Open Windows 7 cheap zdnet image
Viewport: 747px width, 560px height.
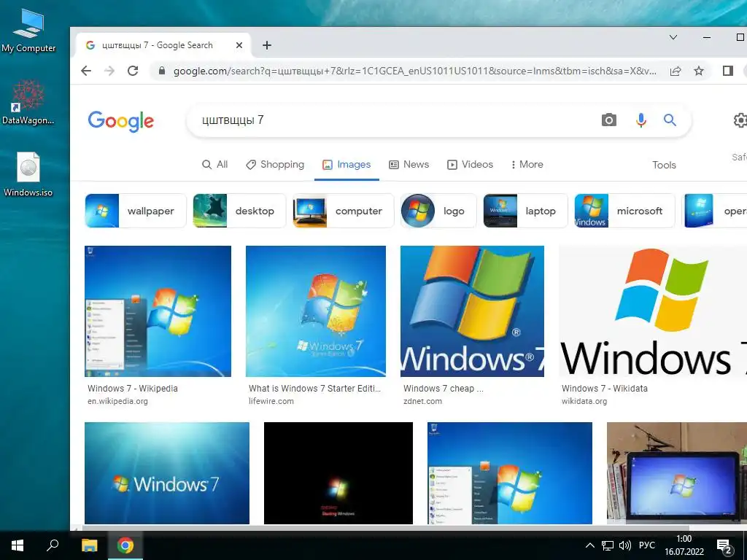point(472,311)
